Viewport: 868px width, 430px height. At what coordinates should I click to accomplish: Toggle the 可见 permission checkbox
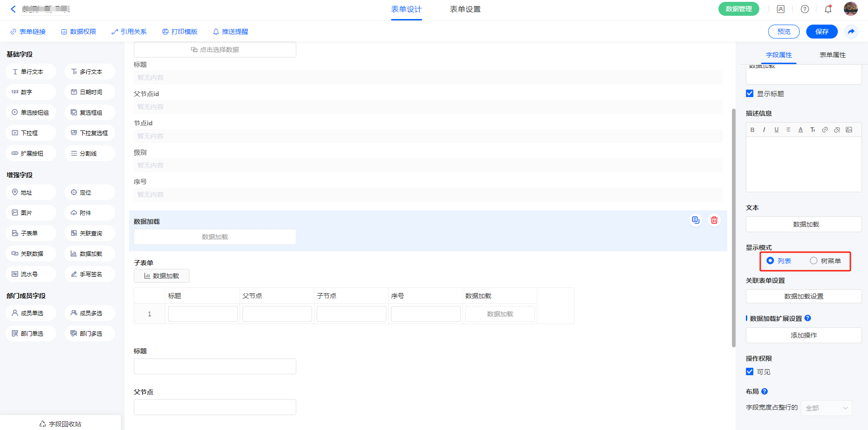(750, 371)
